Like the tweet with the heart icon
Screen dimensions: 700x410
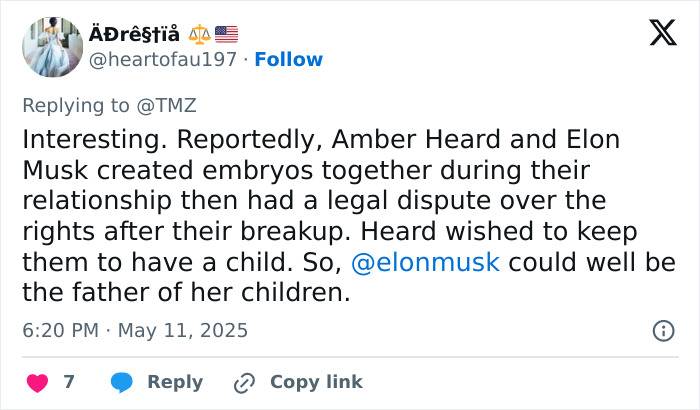[37, 382]
